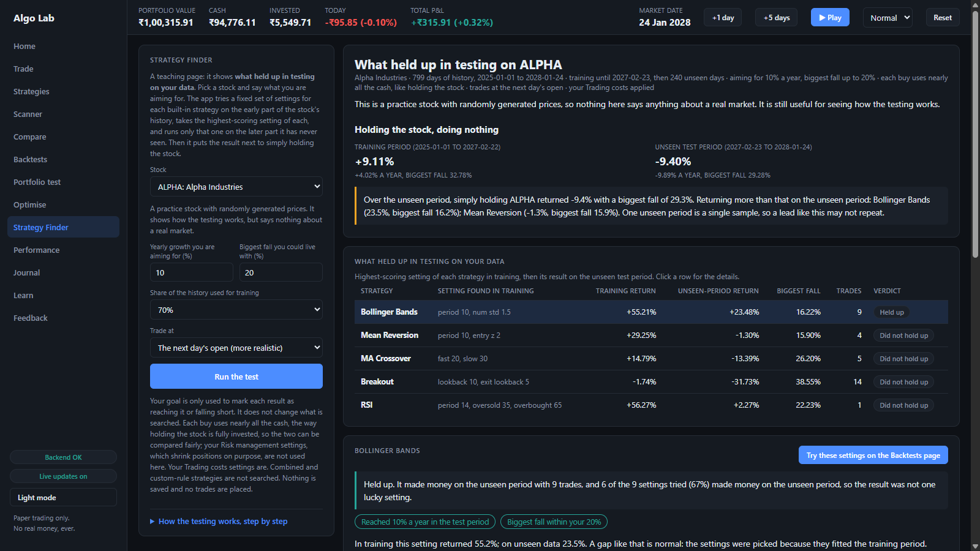980x551 pixels.
Task: Select Strategy Finder in the sidebar
Action: pyautogui.click(x=63, y=227)
